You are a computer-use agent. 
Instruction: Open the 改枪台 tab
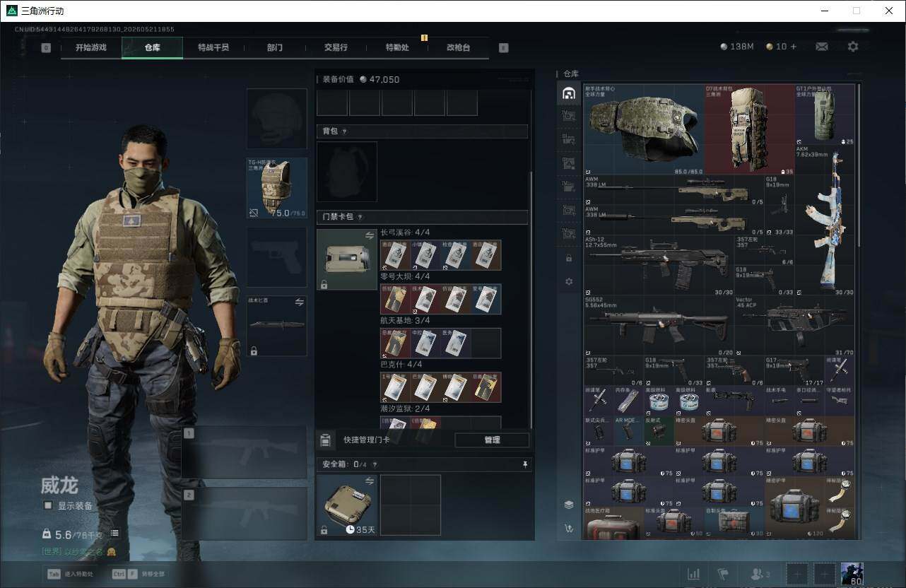point(458,47)
